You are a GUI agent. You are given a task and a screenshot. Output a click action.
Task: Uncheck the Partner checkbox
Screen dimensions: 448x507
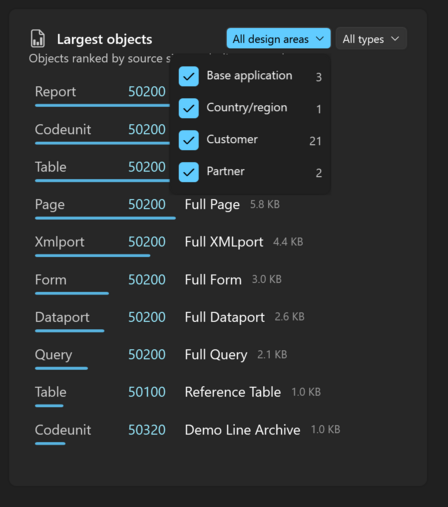click(x=189, y=172)
